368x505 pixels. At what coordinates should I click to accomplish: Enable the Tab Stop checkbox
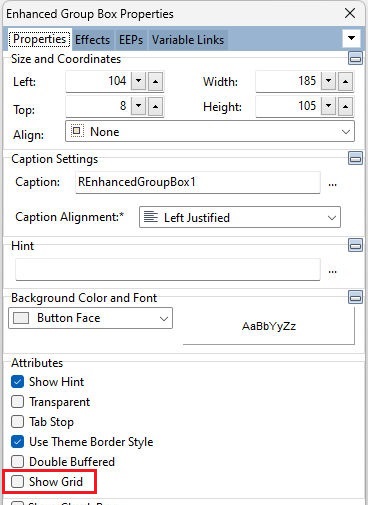pos(17,422)
